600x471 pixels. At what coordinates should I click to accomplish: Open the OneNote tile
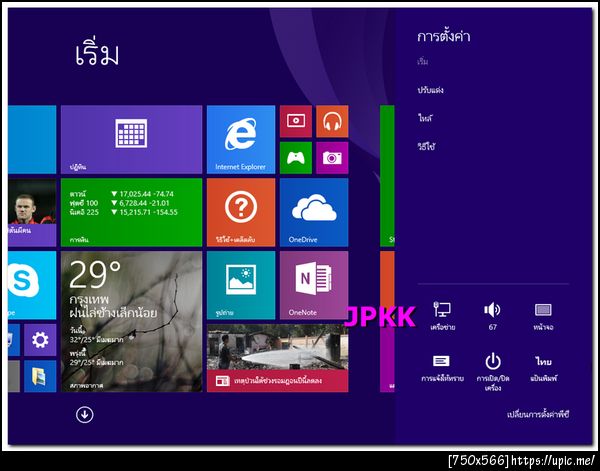click(314, 285)
